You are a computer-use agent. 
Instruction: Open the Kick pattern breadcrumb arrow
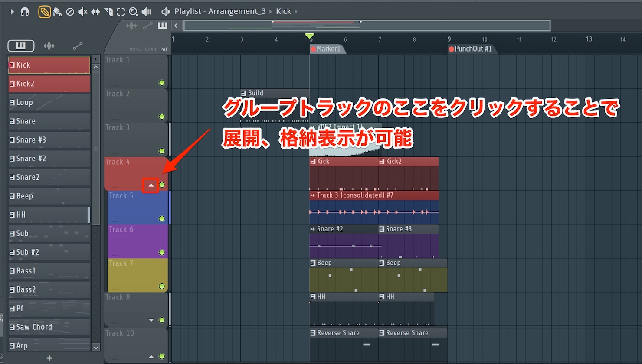(x=296, y=12)
